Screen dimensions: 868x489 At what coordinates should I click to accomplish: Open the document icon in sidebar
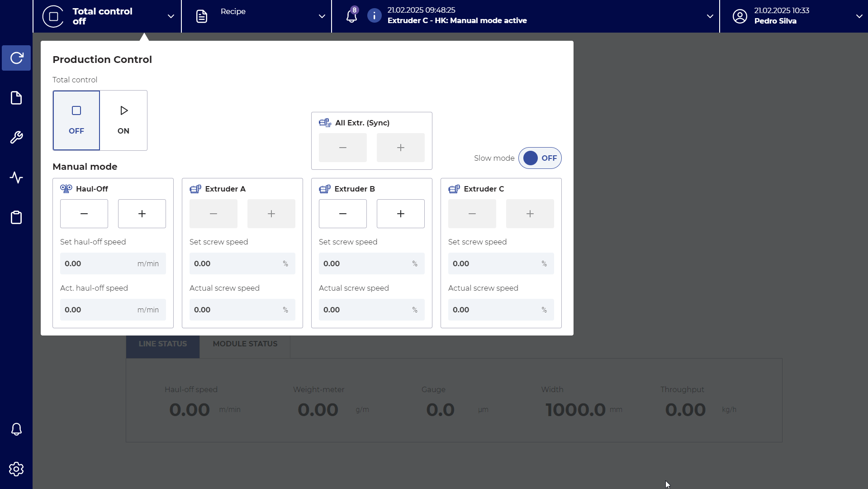[x=16, y=98]
